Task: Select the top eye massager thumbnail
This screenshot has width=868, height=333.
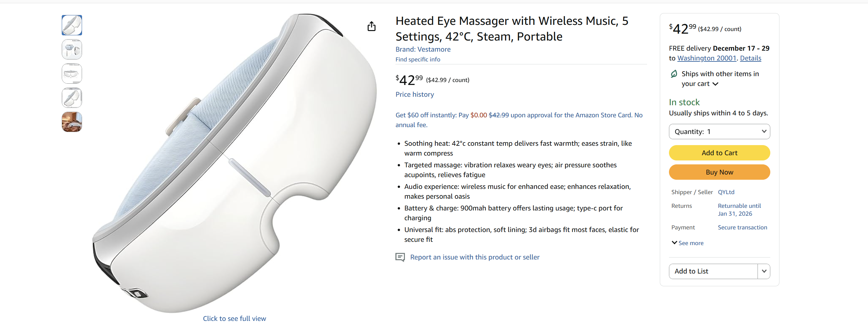Action: click(x=72, y=25)
